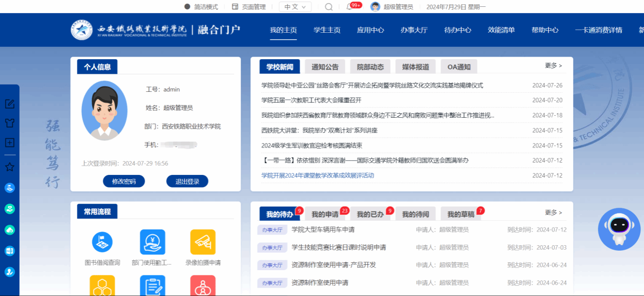Switch to the 通知公告 tab
Image resolution: width=644 pixels, height=296 pixels.
325,67
